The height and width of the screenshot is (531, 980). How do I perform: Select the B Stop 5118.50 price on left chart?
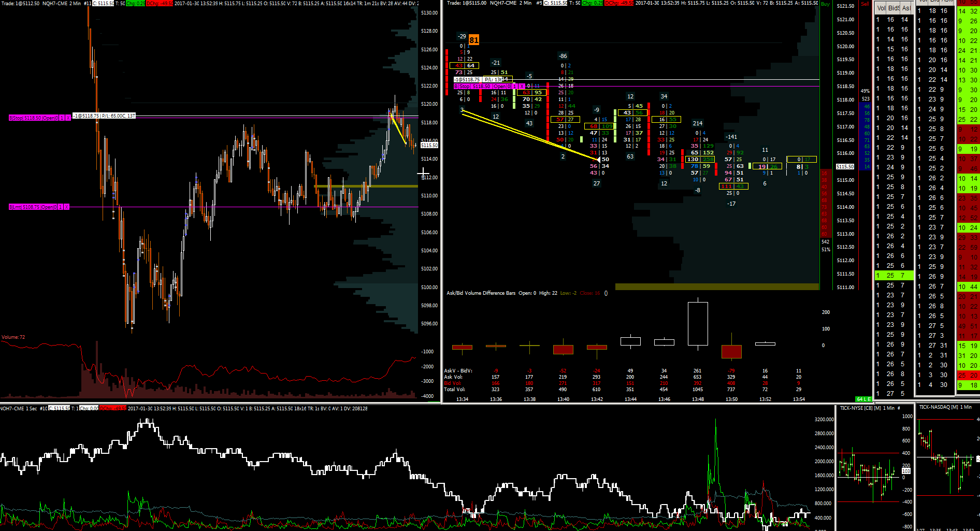click(32, 118)
